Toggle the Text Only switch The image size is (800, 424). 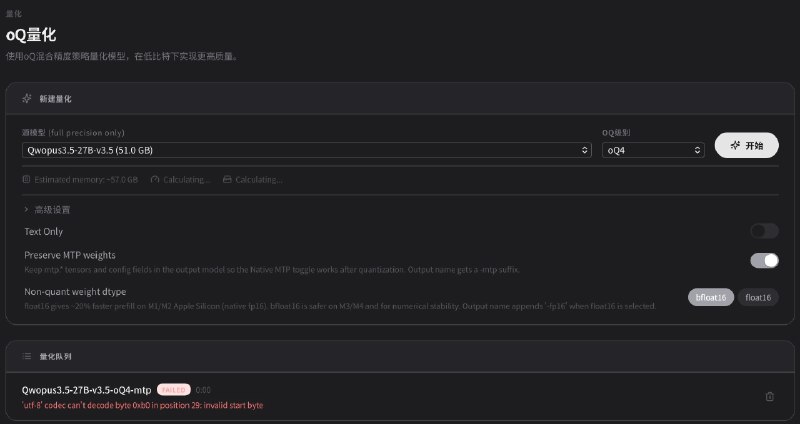click(x=764, y=231)
